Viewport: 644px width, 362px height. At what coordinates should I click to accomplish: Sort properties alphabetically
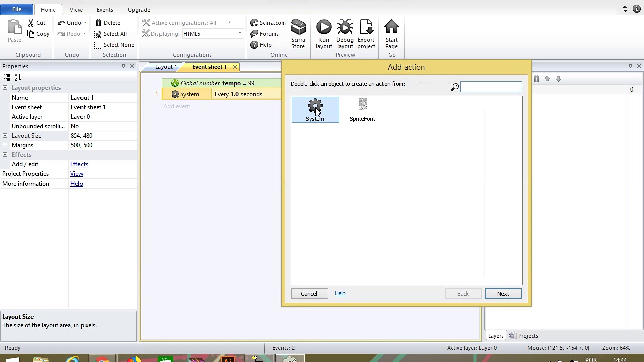[x=18, y=77]
